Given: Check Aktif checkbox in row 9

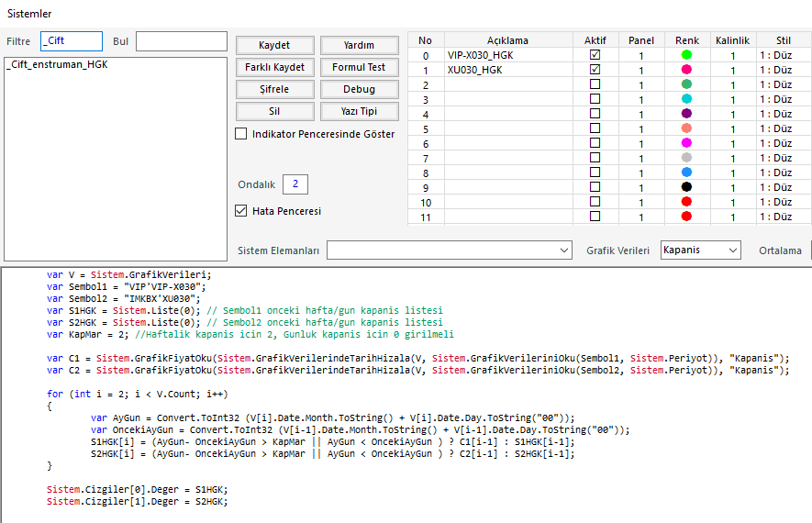Looking at the screenshot, I should (595, 187).
